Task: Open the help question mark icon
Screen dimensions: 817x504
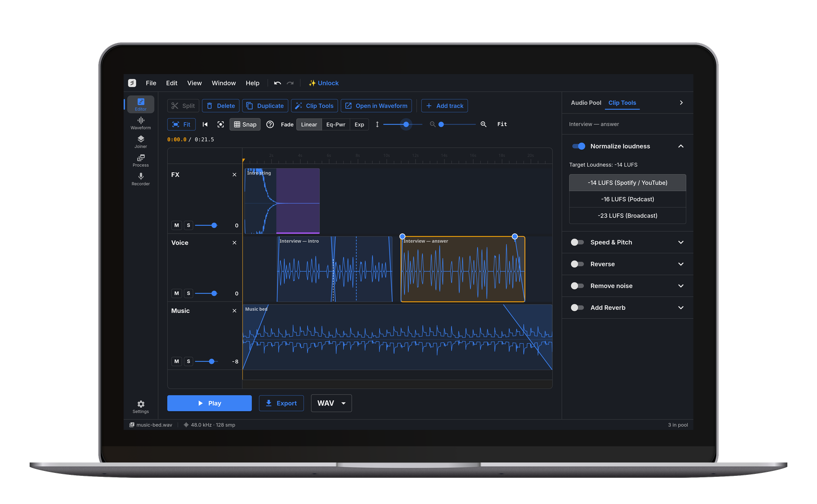Action: point(270,125)
